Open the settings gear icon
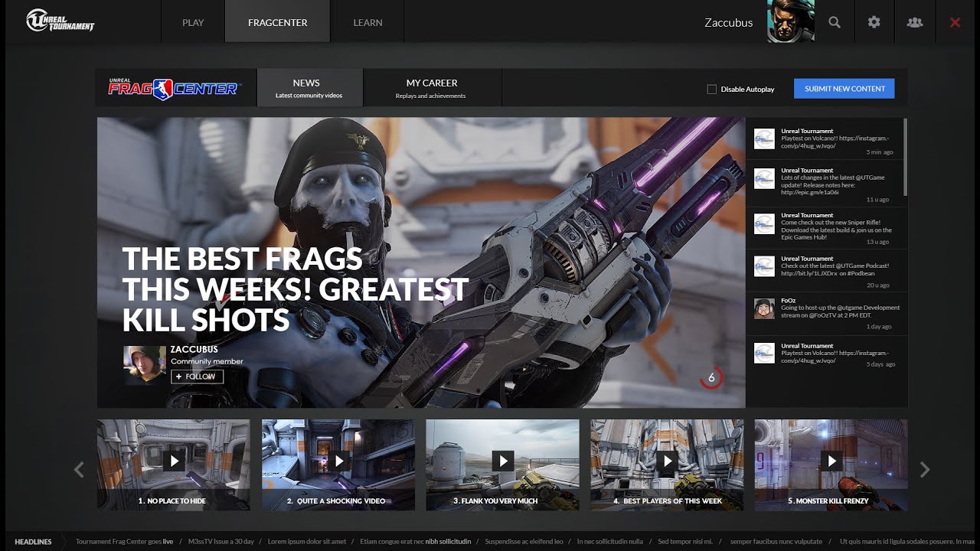 [x=874, y=22]
